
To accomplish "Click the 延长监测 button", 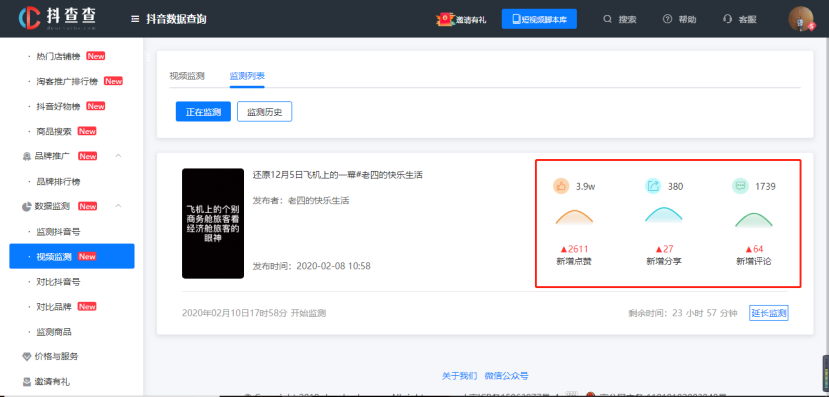I will pos(769,313).
